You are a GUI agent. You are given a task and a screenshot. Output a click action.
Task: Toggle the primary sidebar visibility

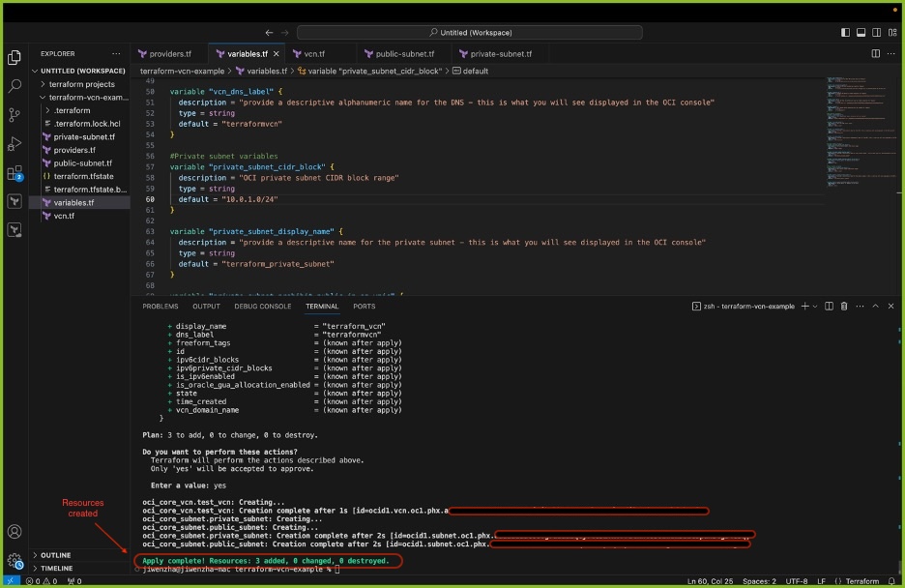[846, 33]
